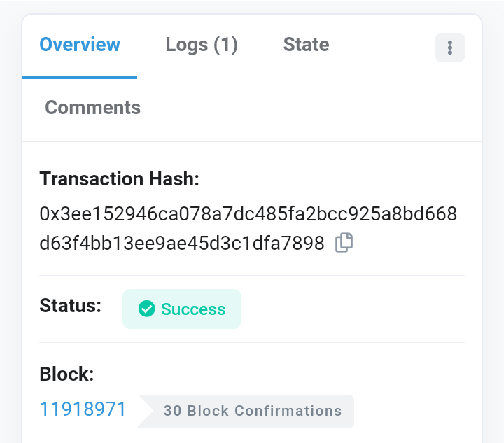This screenshot has height=443, width=504.
Task: Click the word Success in the badge
Action: pyautogui.click(x=193, y=309)
